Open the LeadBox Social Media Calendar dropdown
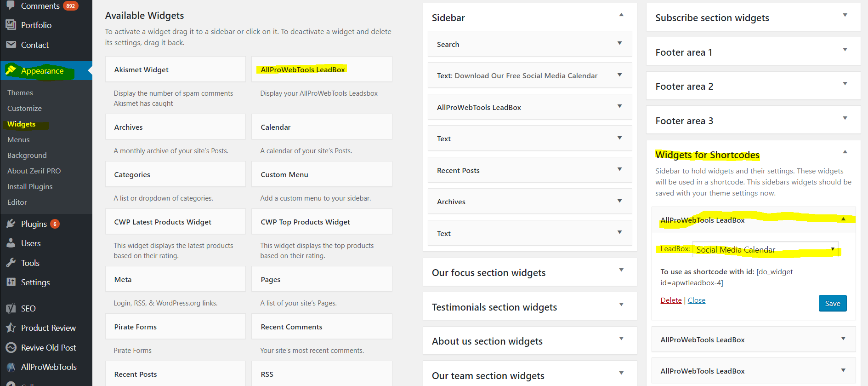 pyautogui.click(x=765, y=249)
